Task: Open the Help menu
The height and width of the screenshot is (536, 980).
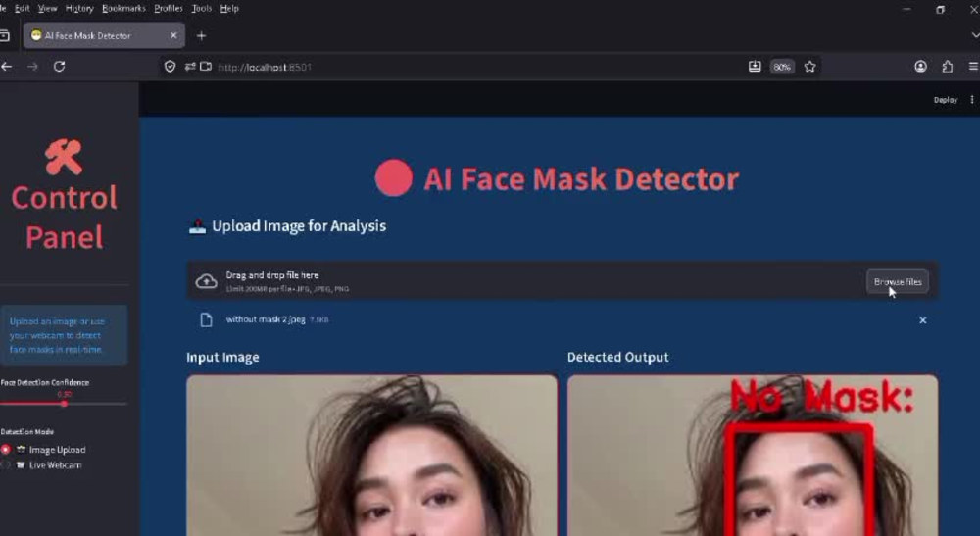Action: (229, 8)
